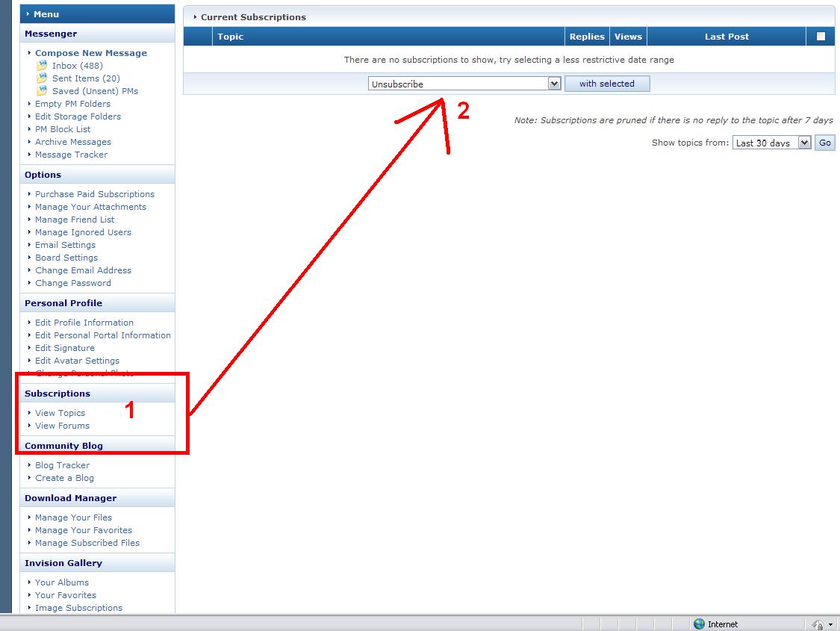
Task: Click the Go button
Action: pyautogui.click(x=825, y=143)
